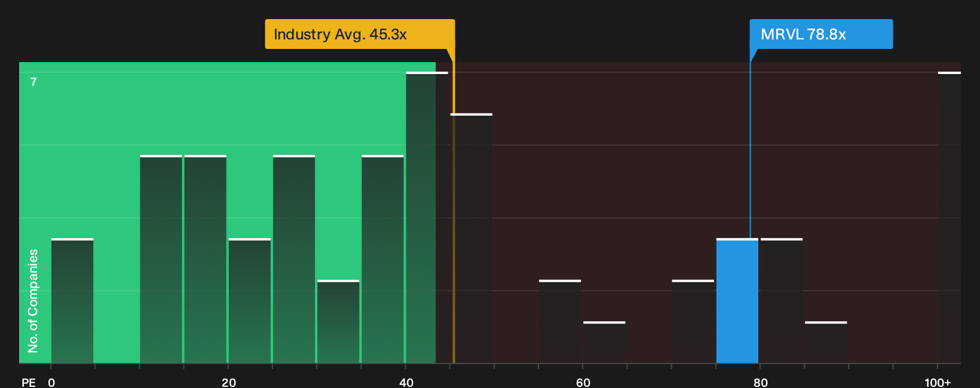The width and height of the screenshot is (980, 388).
Task: Select the short bar for PE 30 to 35
Action: click(x=338, y=322)
